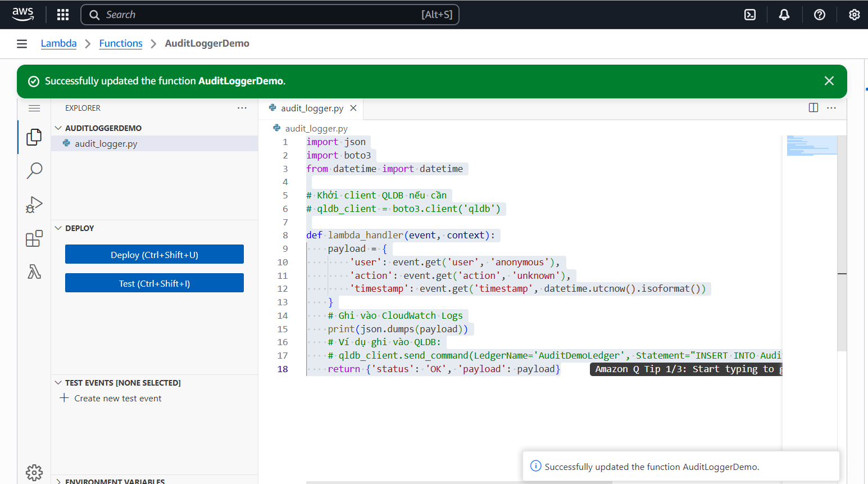This screenshot has height=484, width=868.
Task: Click the 'payload = {' line
Action: click(357, 248)
